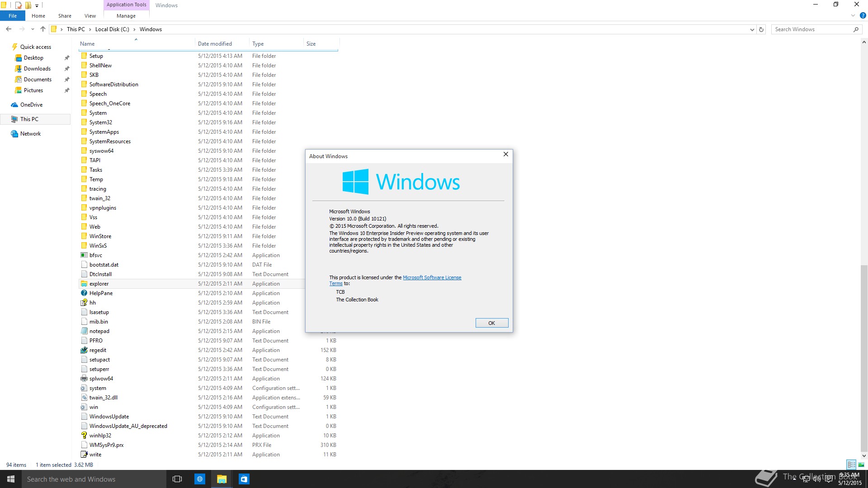Open the Store icon on taskbar
This screenshot has width=868, height=488.
click(x=244, y=479)
